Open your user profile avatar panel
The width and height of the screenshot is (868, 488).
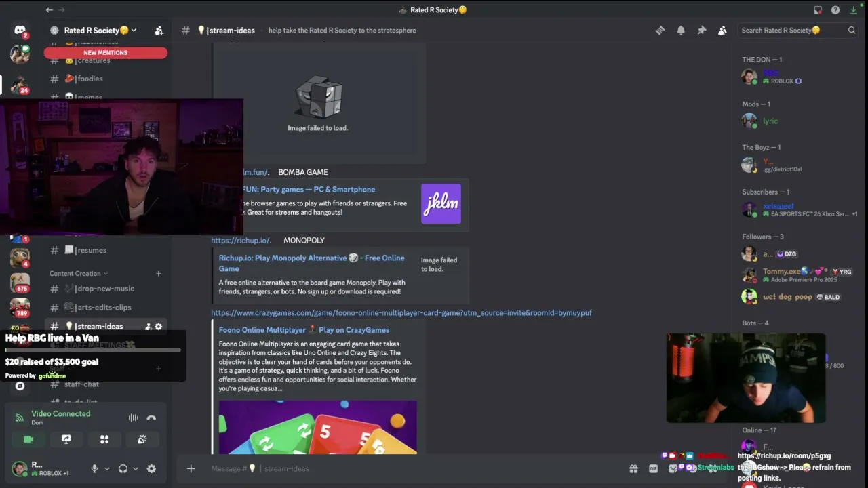coord(41,468)
